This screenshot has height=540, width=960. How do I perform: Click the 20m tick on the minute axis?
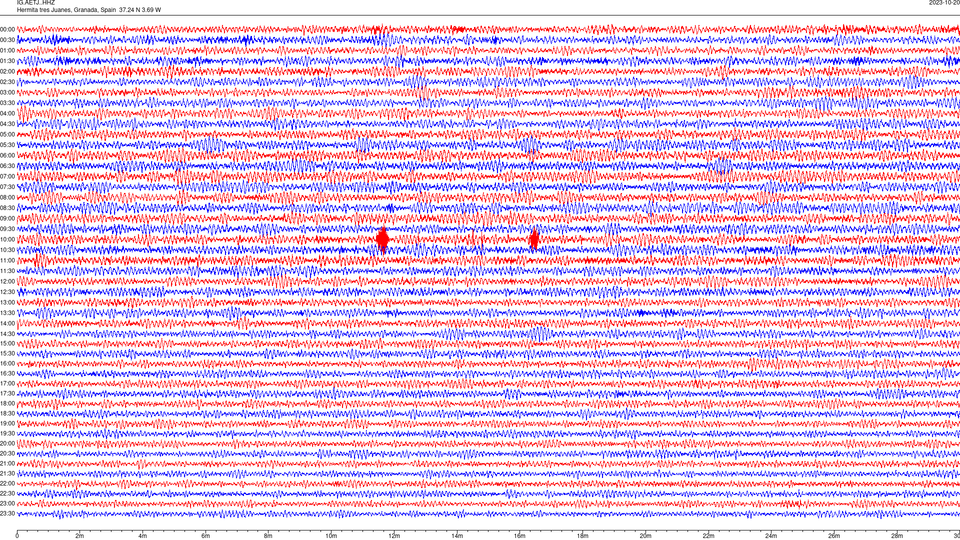pos(645,536)
